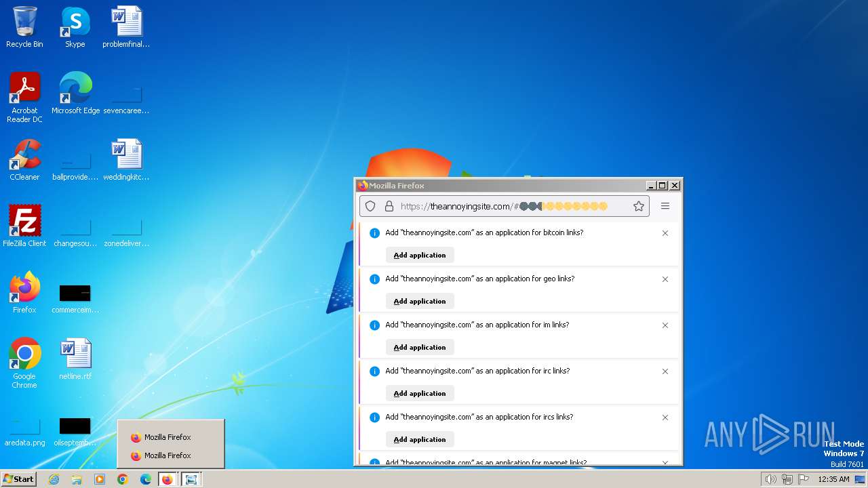Click the volume speaker tray icon
This screenshot has height=488, width=868.
click(x=770, y=479)
